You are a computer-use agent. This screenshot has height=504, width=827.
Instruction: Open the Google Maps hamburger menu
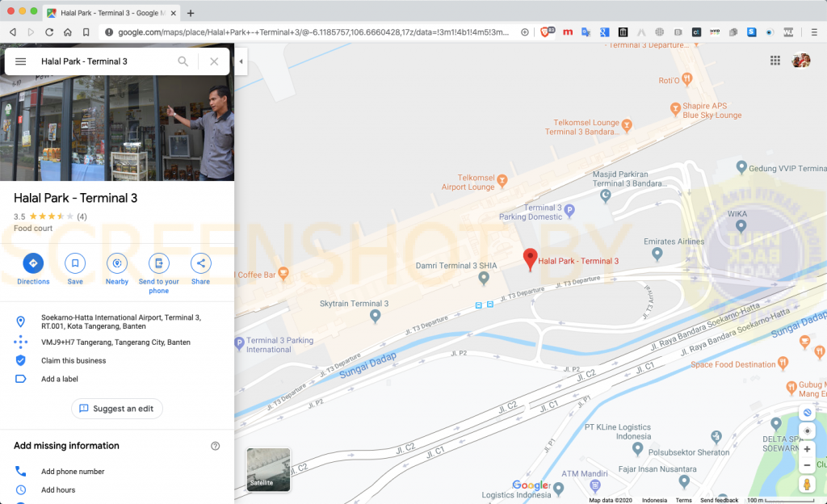click(x=20, y=61)
